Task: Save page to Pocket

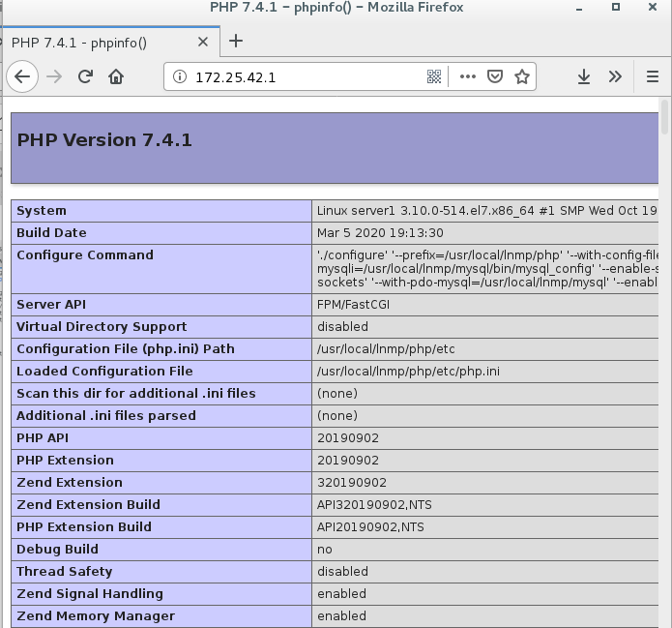Action: (495, 76)
